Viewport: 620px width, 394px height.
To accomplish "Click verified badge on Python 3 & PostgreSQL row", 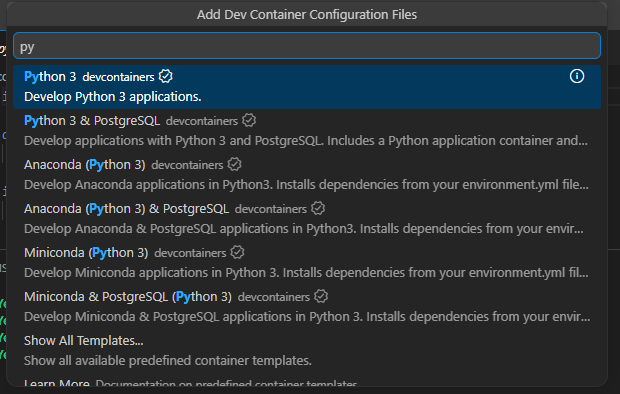I will (x=249, y=120).
